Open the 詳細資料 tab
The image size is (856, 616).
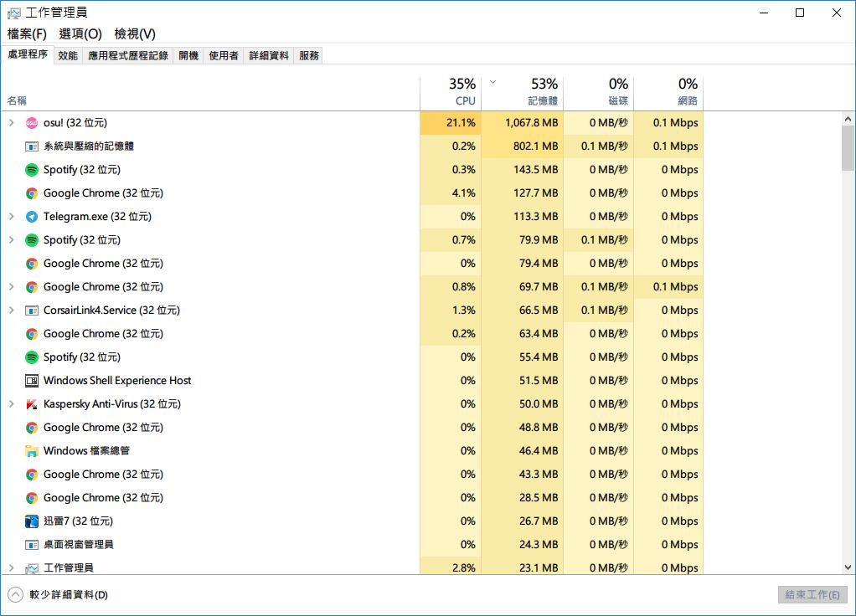[269, 56]
